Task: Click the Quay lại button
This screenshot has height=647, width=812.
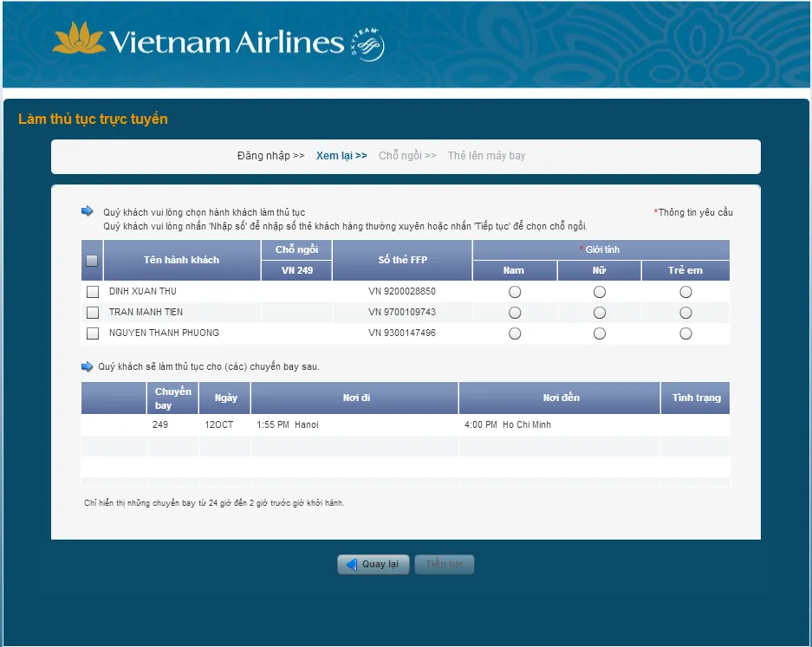Action: pyautogui.click(x=374, y=564)
